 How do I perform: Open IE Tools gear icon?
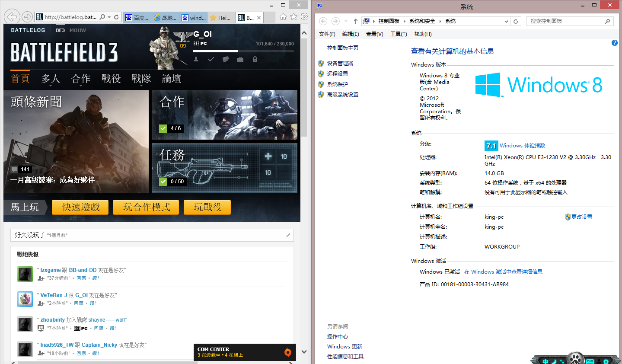[x=304, y=17]
